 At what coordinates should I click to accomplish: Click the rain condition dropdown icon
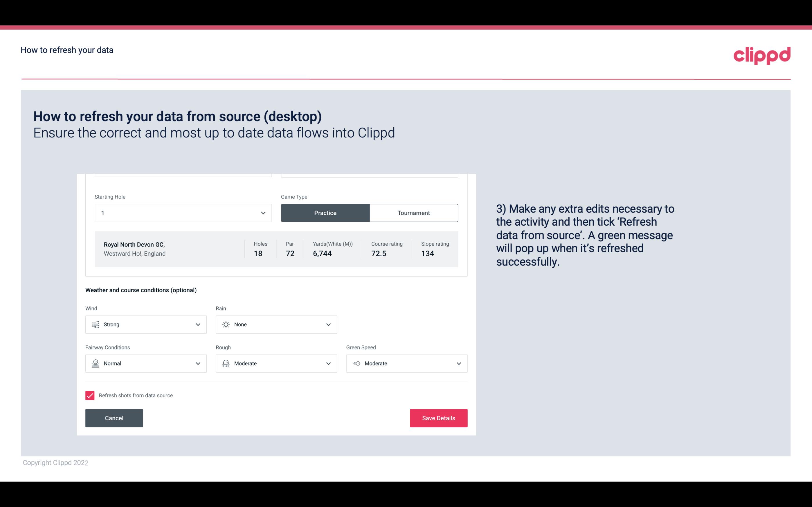click(x=327, y=324)
